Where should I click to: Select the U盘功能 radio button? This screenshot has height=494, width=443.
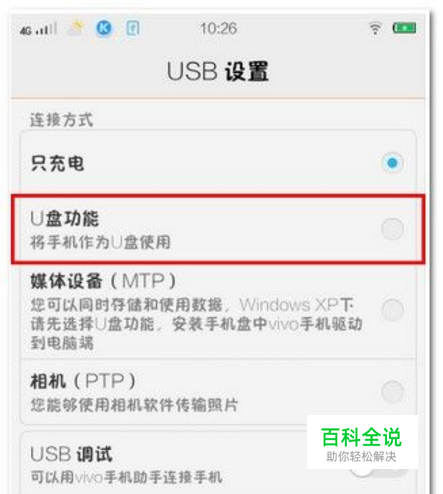click(x=392, y=229)
